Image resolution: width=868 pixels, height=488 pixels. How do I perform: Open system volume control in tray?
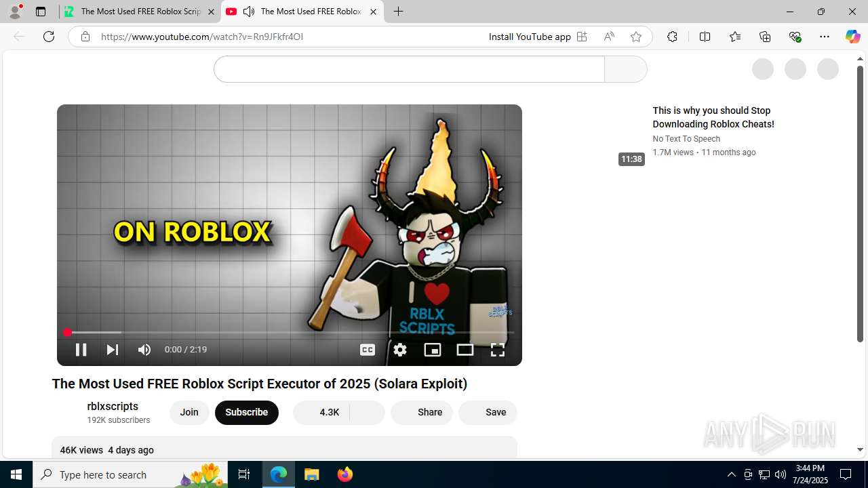pyautogui.click(x=781, y=474)
